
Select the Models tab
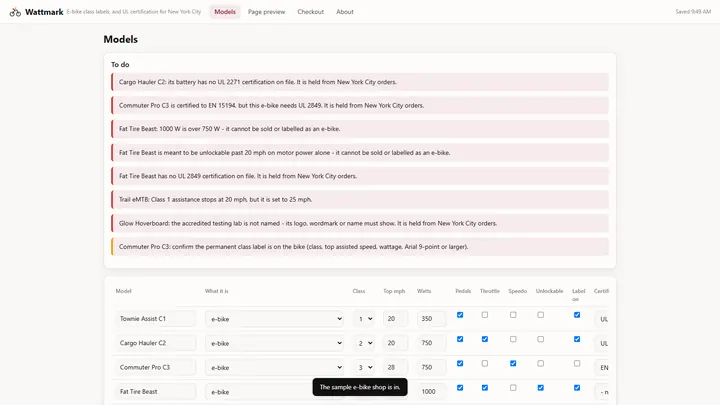tap(225, 12)
